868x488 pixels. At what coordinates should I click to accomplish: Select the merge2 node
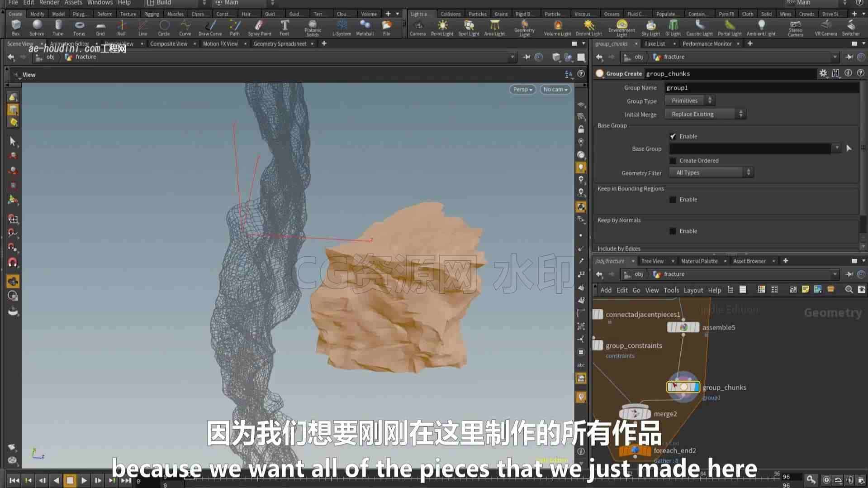635,413
